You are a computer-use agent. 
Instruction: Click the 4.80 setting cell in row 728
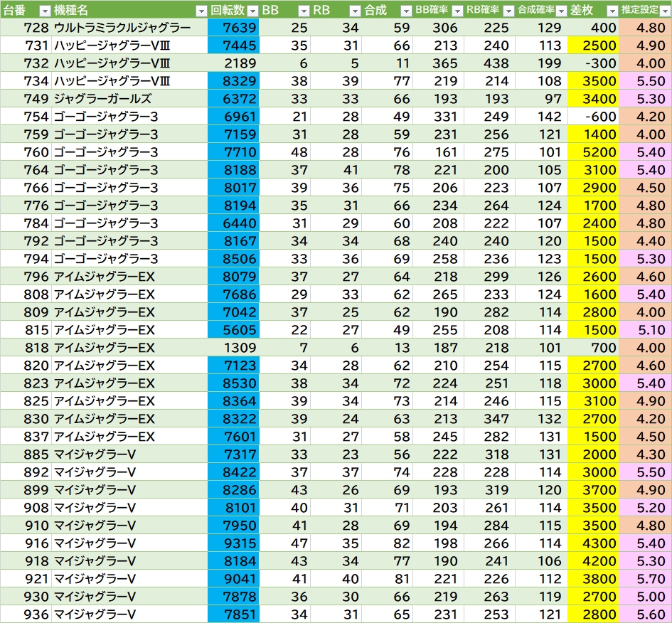click(x=646, y=28)
